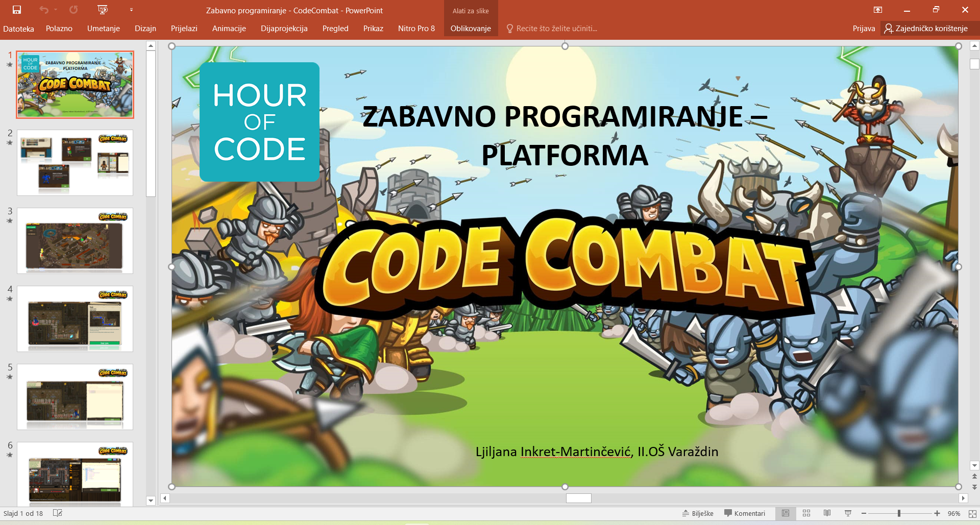This screenshot has height=525, width=980.
Task: Click the horizontal scrollbar thumb below slide
Action: [579, 498]
